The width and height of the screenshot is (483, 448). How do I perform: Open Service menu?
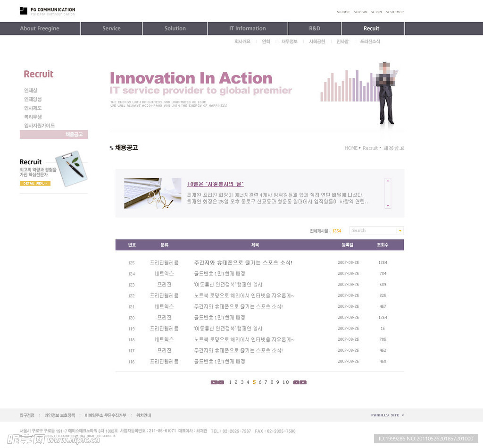[x=111, y=28]
